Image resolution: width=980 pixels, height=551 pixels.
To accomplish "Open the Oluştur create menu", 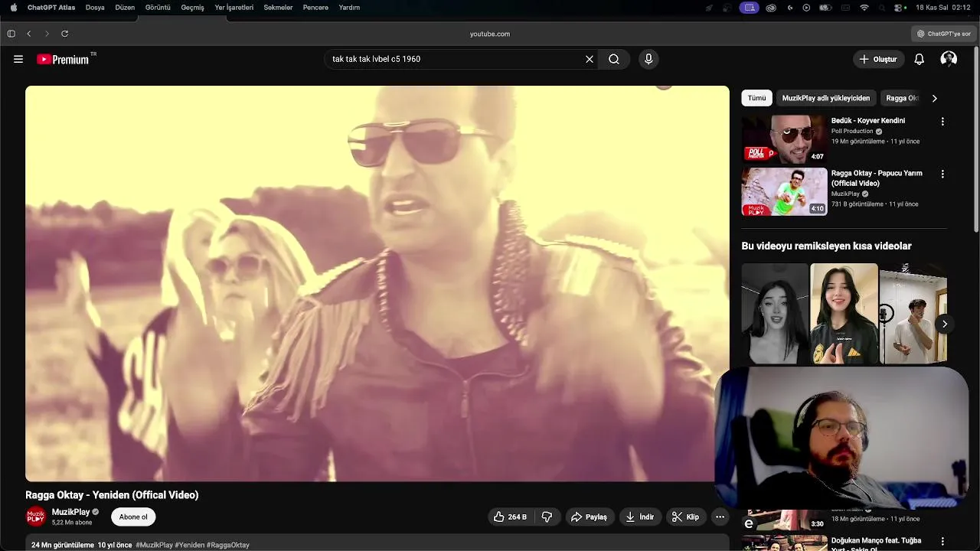I will 879,59.
